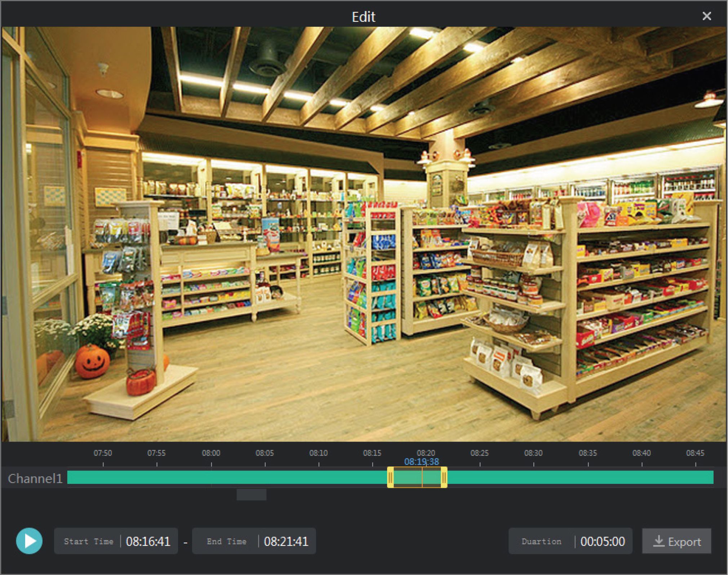This screenshot has height=575, width=728.
Task: Click the playhead line inside the clip selection
Action: pyautogui.click(x=422, y=478)
